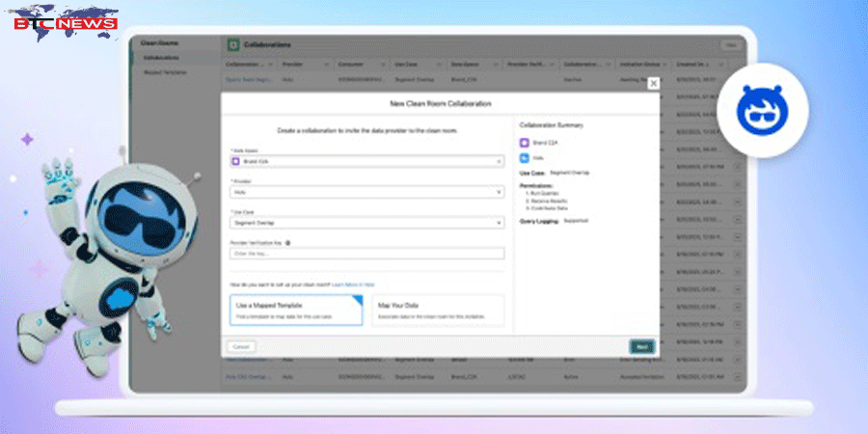Click the Provider Verification Key input field
The height and width of the screenshot is (434, 868).
click(366, 254)
